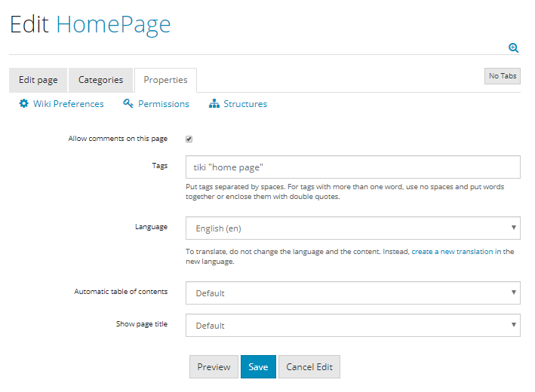The height and width of the screenshot is (392, 535).
Task: Expand the Automatic table of contents dropdown
Action: click(x=352, y=292)
